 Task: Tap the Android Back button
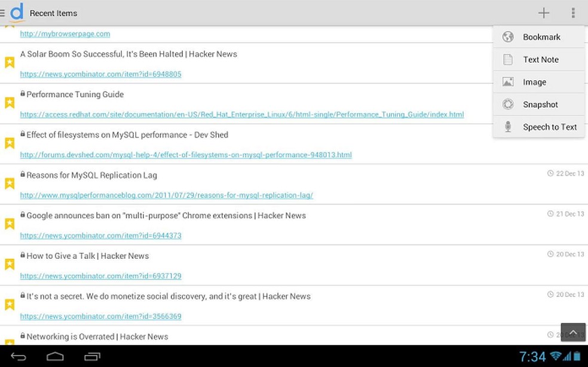coord(19,356)
